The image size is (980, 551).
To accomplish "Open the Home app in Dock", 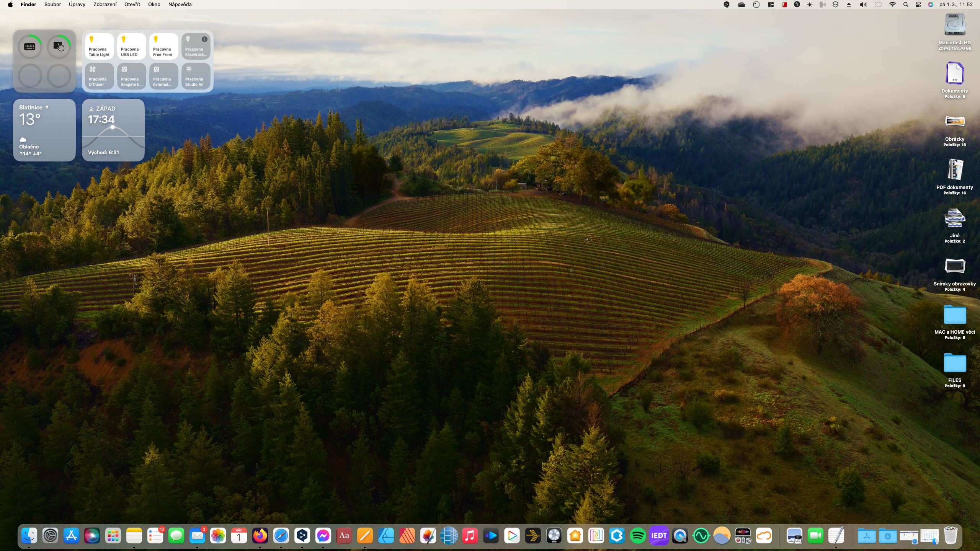I will coord(575,536).
